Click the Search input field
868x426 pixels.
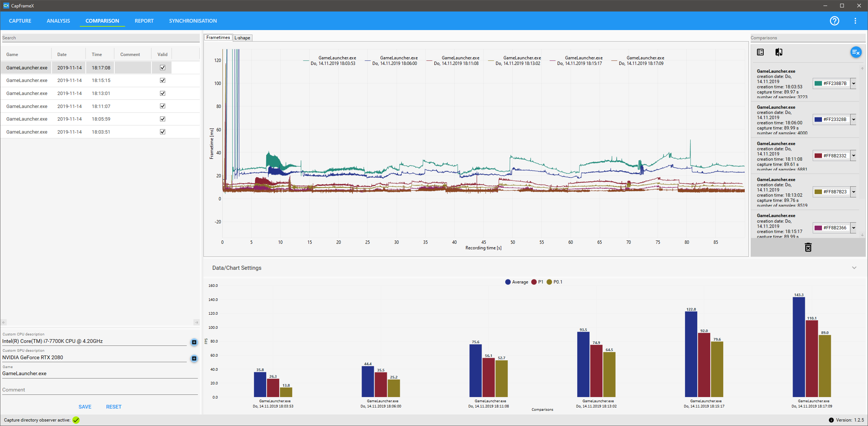point(100,38)
